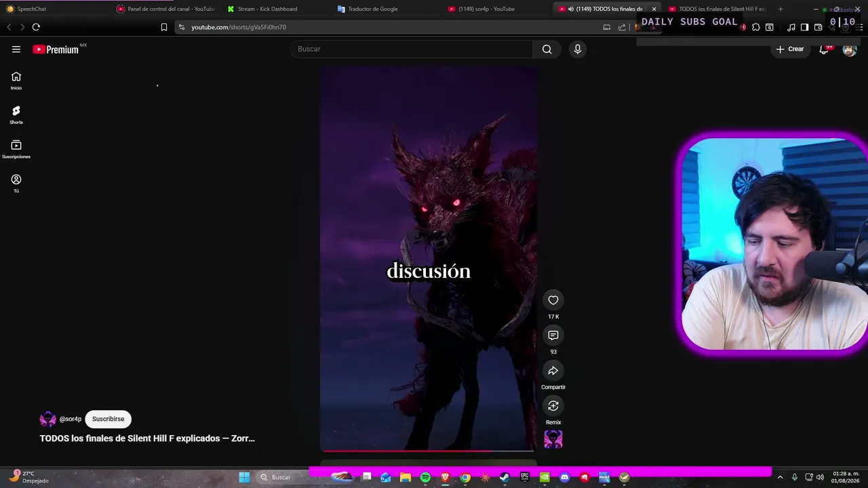The height and width of the screenshot is (488, 868).
Task: Switch to Stream - Kick Dashboard tab
Action: point(276,9)
